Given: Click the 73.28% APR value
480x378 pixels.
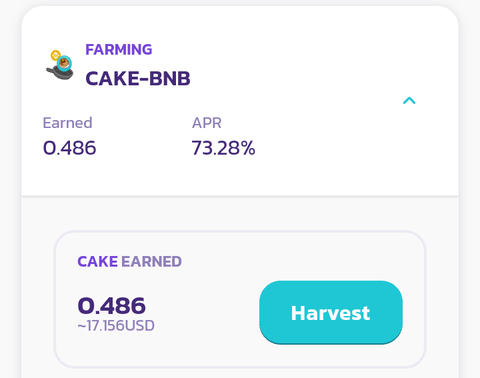Looking at the screenshot, I should pyautogui.click(x=223, y=148).
